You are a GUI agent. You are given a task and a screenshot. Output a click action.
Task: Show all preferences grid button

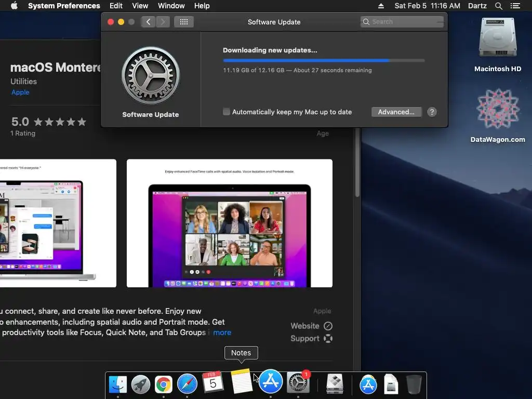tap(184, 22)
